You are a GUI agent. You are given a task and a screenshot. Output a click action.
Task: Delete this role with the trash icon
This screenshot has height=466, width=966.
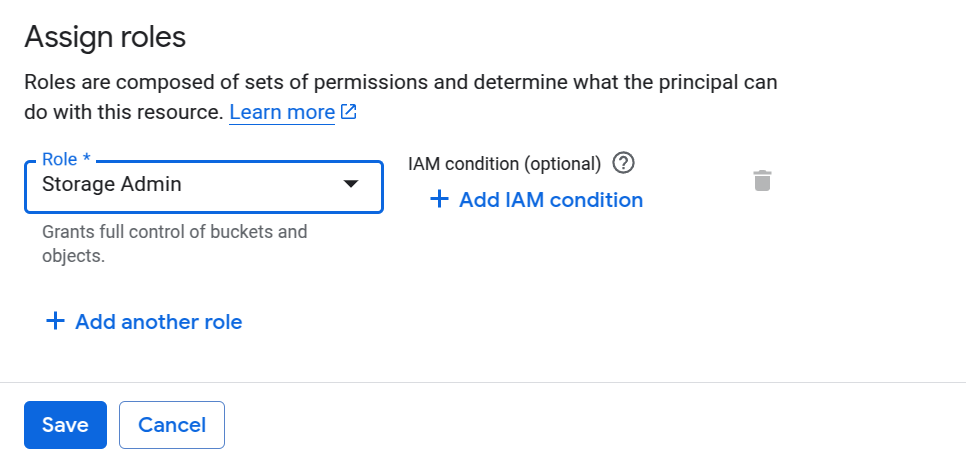(x=762, y=181)
